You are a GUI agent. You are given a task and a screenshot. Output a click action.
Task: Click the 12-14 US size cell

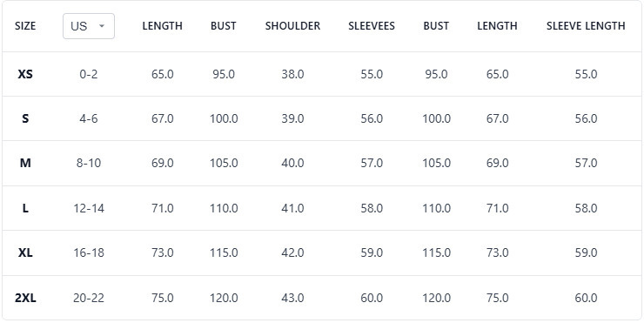point(89,208)
